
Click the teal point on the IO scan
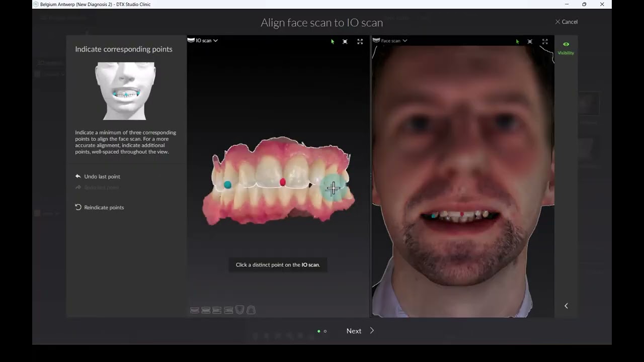[227, 185]
